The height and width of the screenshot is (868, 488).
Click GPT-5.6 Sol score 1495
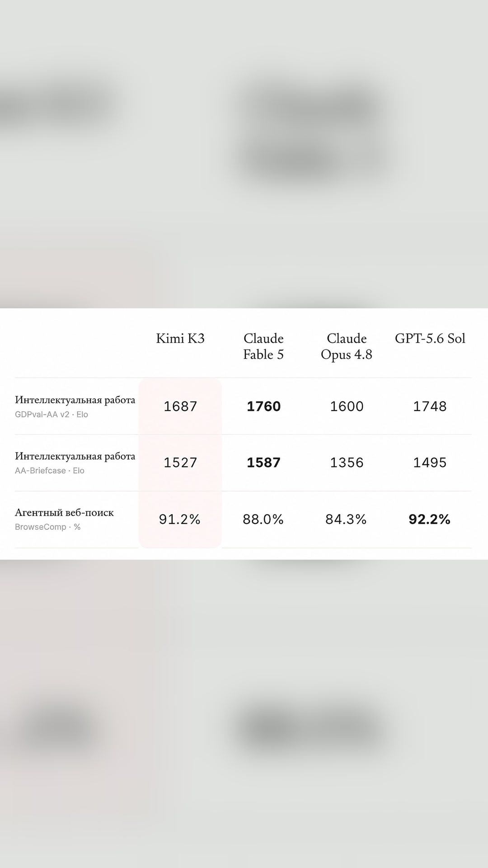430,462
